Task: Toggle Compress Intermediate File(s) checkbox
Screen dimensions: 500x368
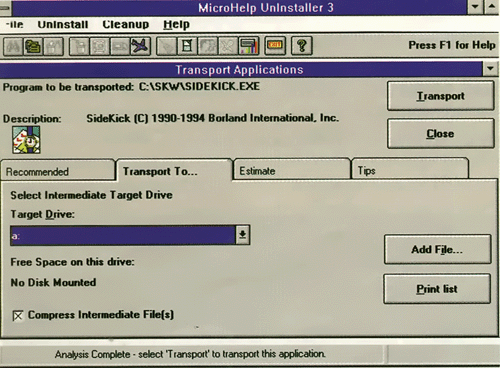Action: tap(18, 315)
